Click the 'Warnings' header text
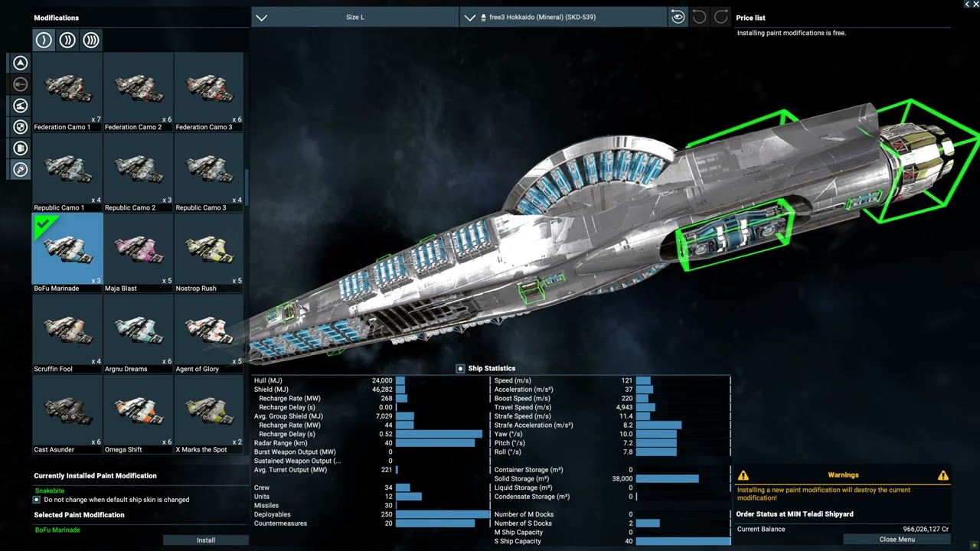The height and width of the screenshot is (551, 980). click(843, 475)
